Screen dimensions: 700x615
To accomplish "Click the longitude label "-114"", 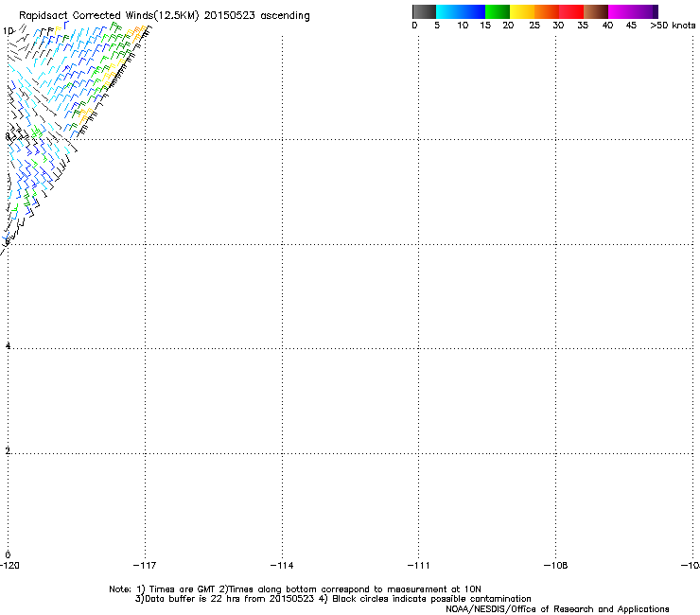I will pyautogui.click(x=282, y=566).
